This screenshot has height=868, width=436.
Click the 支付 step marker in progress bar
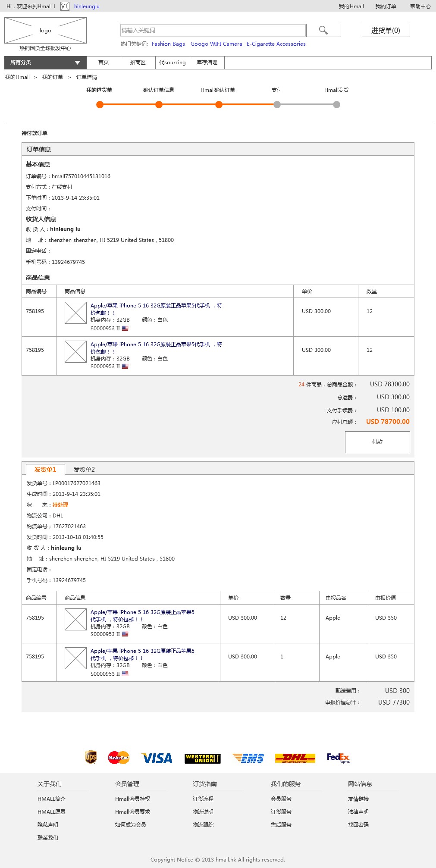tap(277, 104)
